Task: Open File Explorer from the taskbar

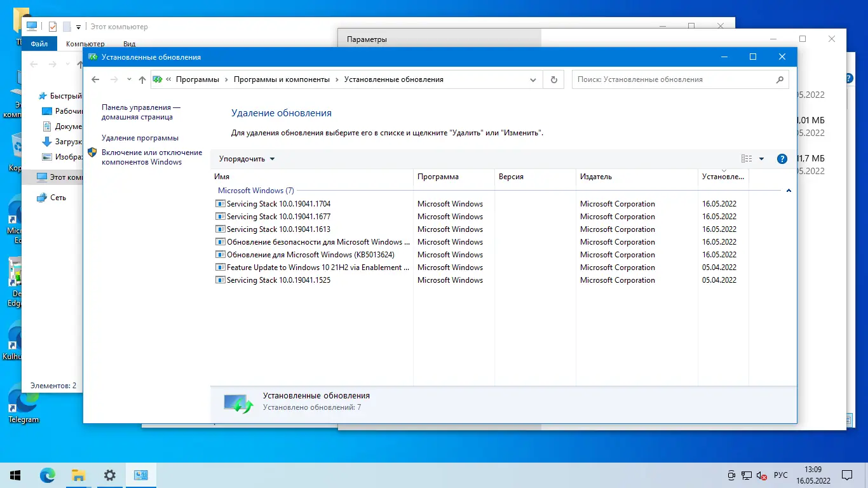Action: [78, 475]
